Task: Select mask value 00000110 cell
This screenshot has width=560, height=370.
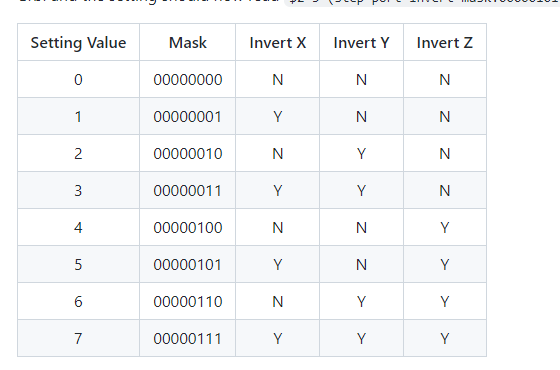Action: (x=188, y=301)
